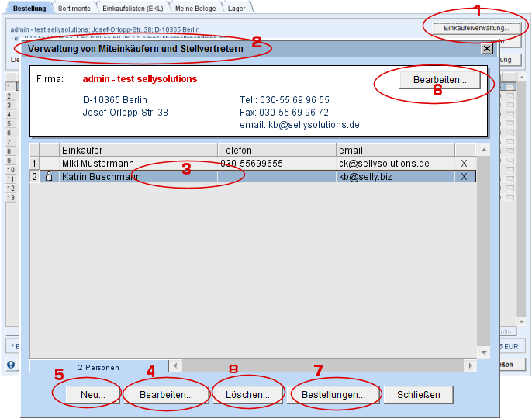
Task: Open the Einkaufslisten (EKL) tab
Action: pos(133,9)
